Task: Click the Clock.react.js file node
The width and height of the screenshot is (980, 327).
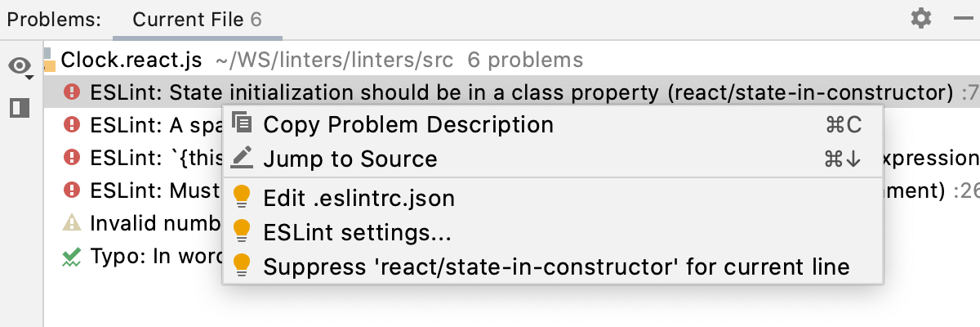Action: pos(131,60)
